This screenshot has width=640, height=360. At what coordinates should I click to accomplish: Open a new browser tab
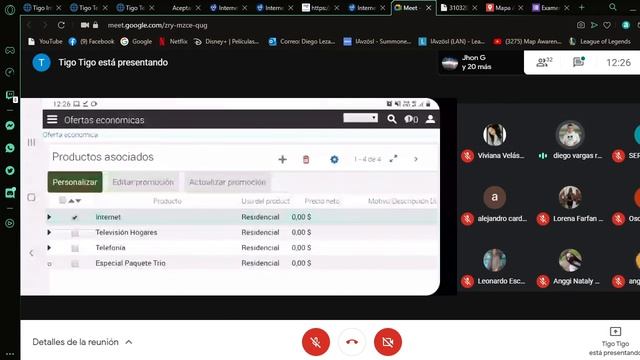pyautogui.click(x=582, y=7)
